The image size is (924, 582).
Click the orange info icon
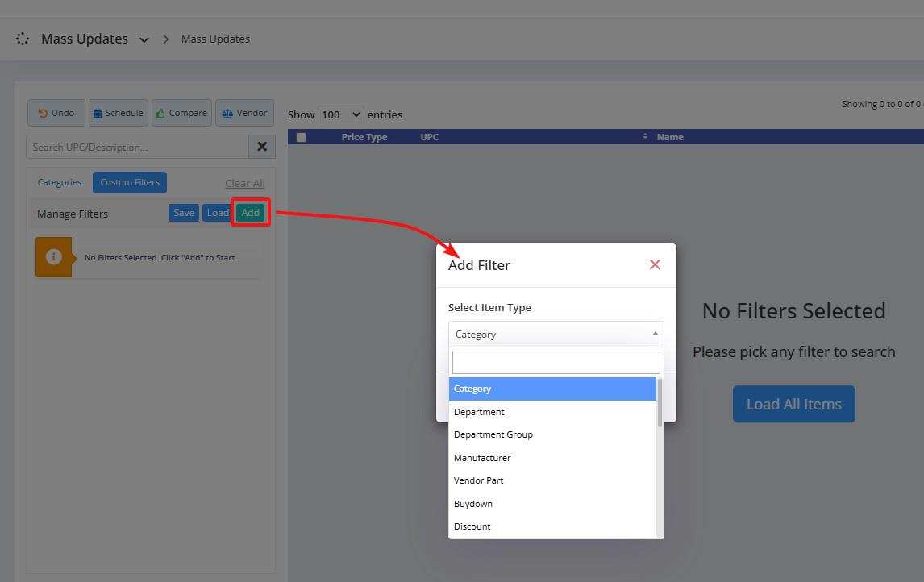pos(54,257)
